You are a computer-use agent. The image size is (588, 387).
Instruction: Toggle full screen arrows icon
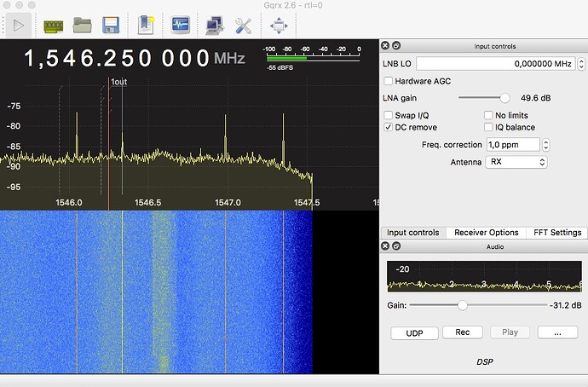click(279, 26)
